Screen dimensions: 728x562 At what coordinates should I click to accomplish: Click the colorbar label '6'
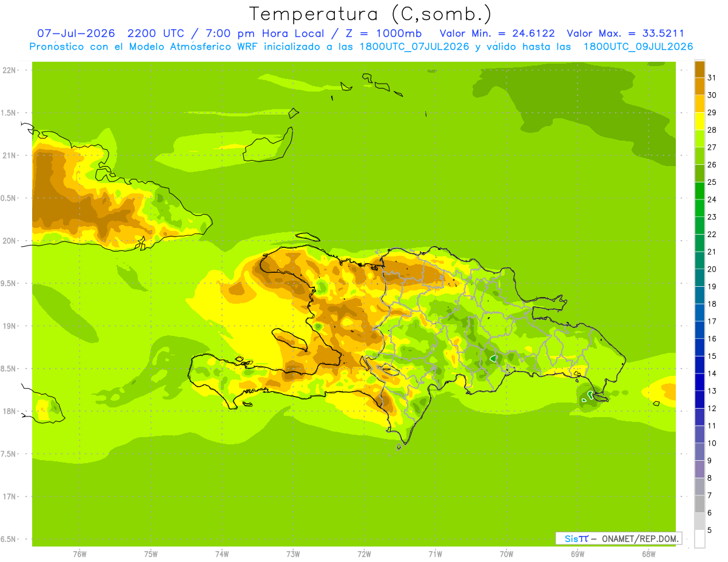[x=710, y=513]
